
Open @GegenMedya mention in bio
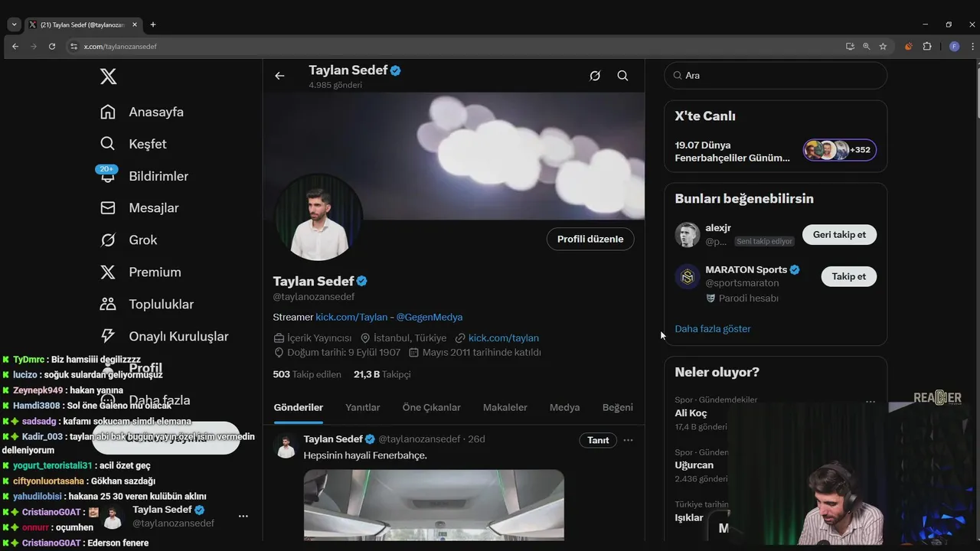(429, 317)
